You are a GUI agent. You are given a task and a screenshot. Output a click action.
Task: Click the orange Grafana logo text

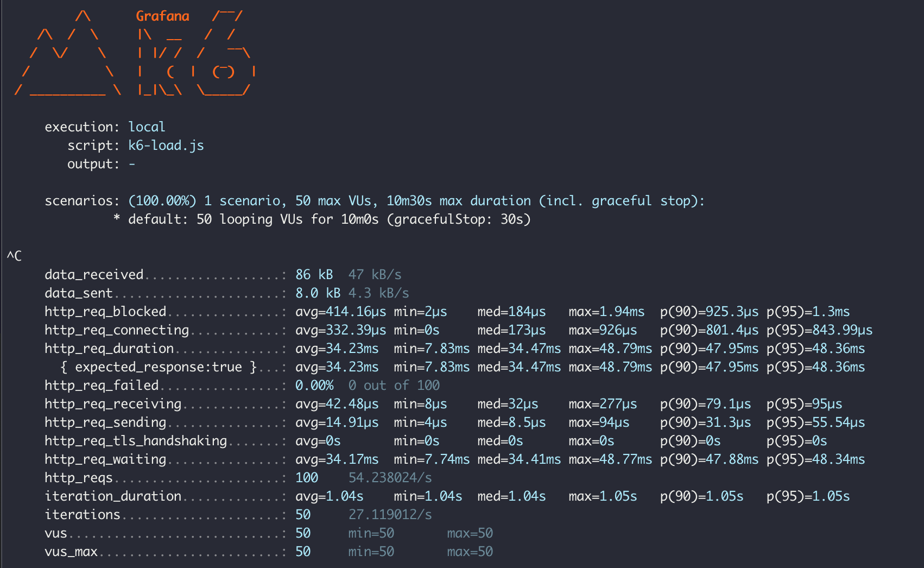(x=162, y=16)
